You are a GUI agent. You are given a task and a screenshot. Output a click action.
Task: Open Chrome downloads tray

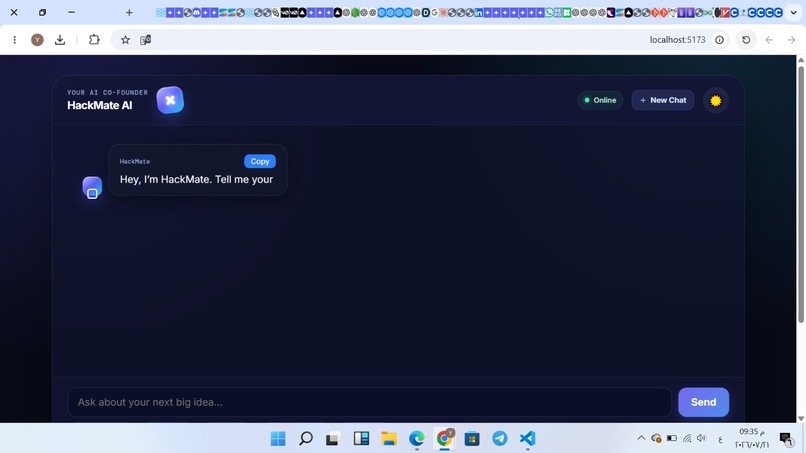coord(60,40)
